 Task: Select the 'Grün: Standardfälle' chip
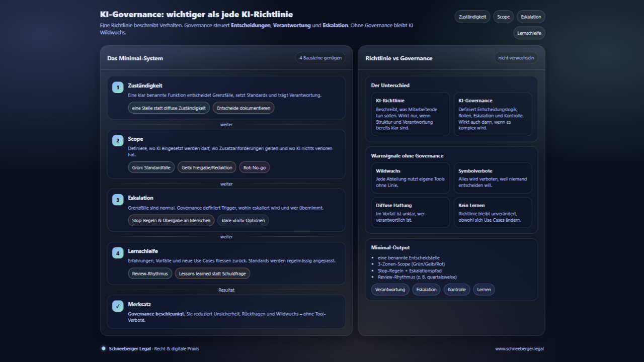click(x=151, y=167)
